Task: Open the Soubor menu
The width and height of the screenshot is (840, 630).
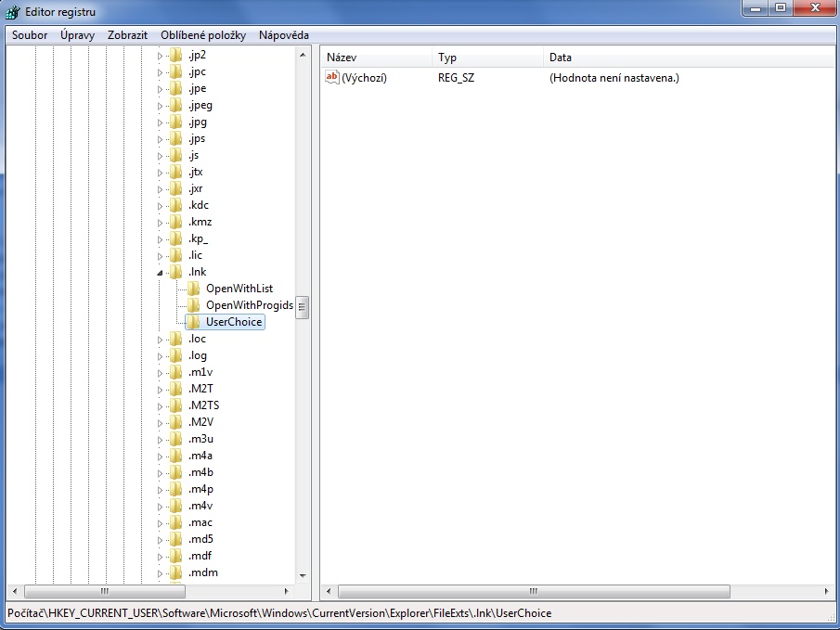Action: 30,35
